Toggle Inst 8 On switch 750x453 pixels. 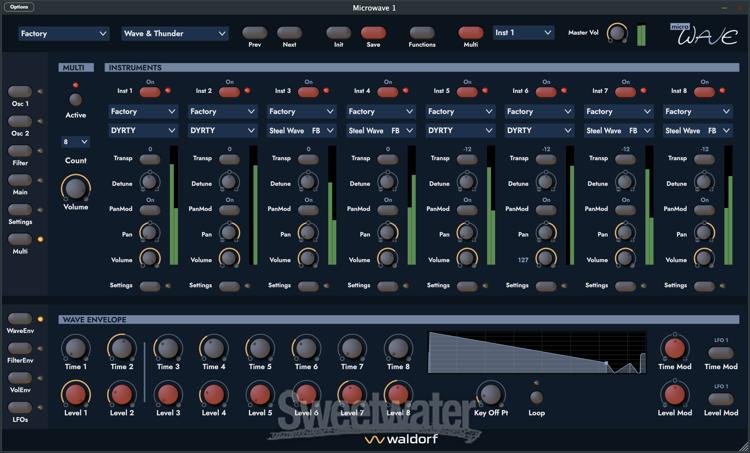[x=705, y=91]
